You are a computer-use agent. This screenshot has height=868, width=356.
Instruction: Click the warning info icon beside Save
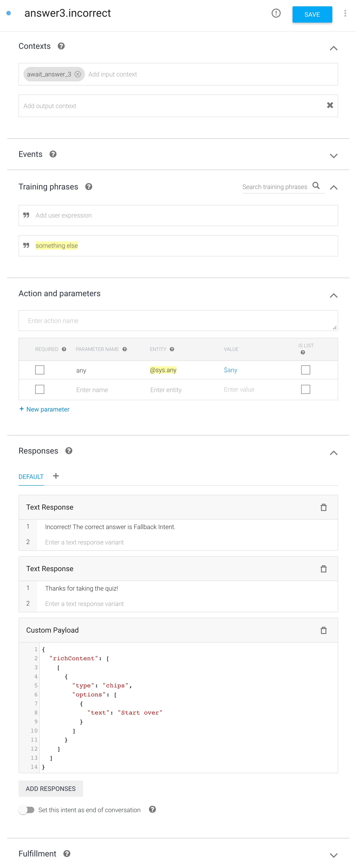click(276, 14)
